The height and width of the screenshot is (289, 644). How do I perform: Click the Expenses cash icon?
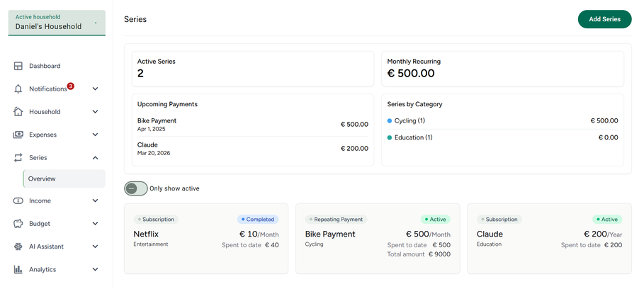[x=18, y=135]
